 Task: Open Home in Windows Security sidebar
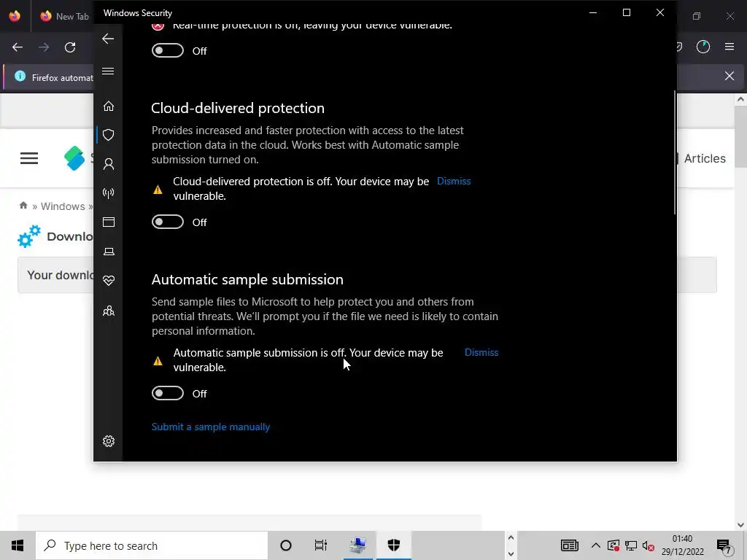(109, 106)
